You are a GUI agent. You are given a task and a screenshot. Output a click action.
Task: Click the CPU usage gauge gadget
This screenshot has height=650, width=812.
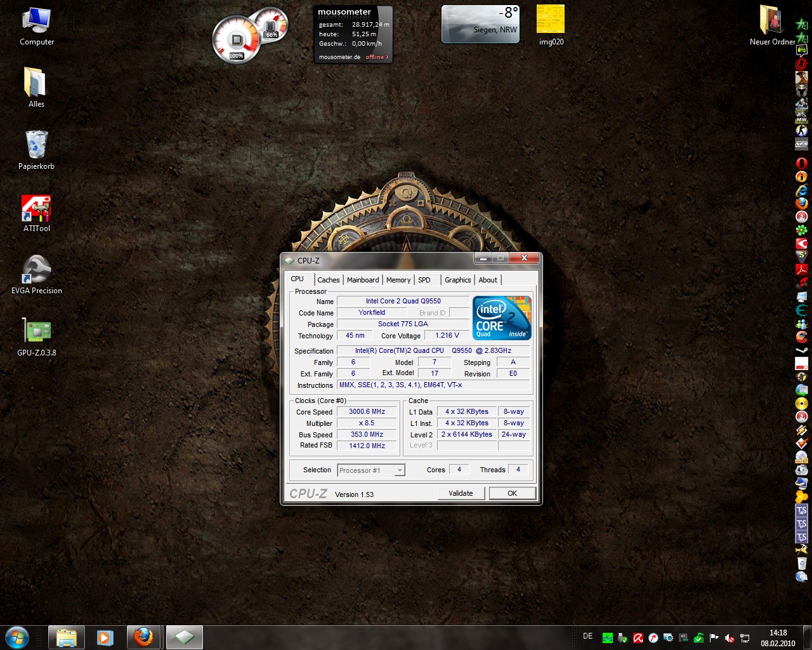pos(236,39)
